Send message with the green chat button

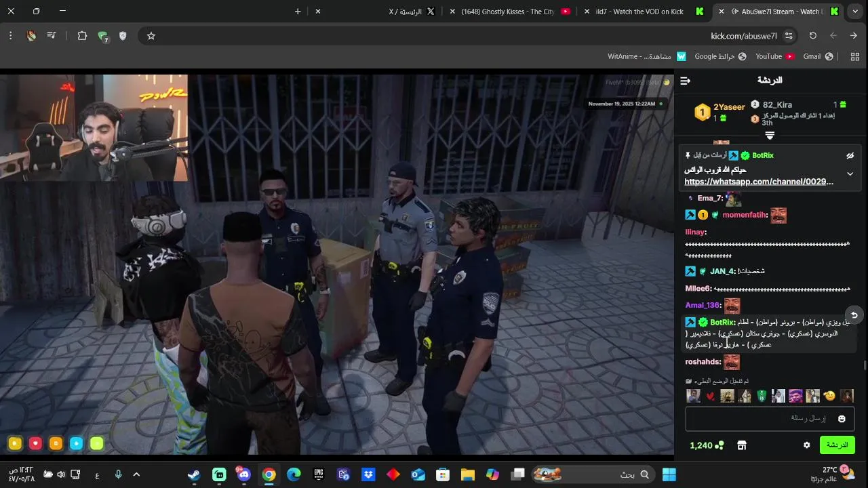(837, 445)
